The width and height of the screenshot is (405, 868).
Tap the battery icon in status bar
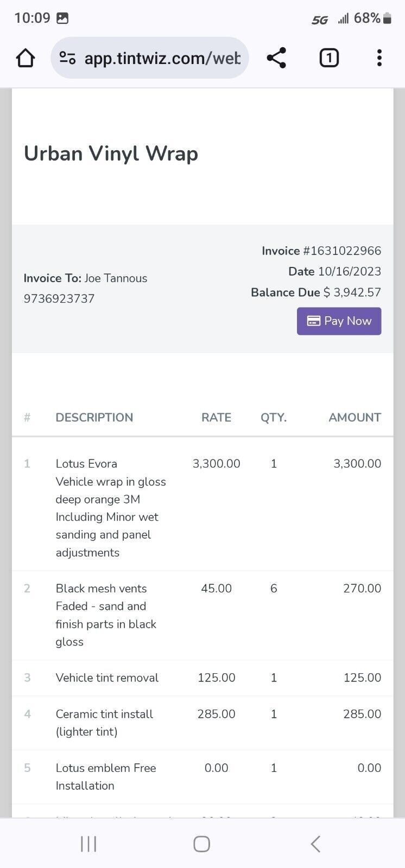pos(387,18)
